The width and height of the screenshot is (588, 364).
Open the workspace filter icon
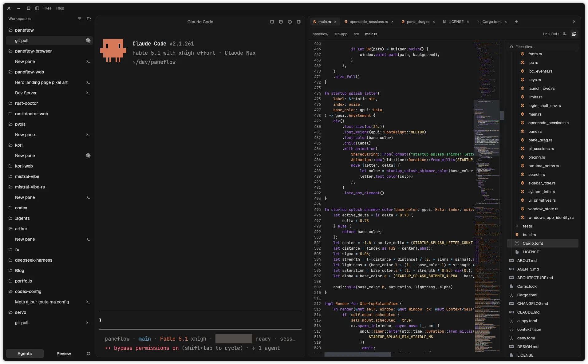[80, 19]
